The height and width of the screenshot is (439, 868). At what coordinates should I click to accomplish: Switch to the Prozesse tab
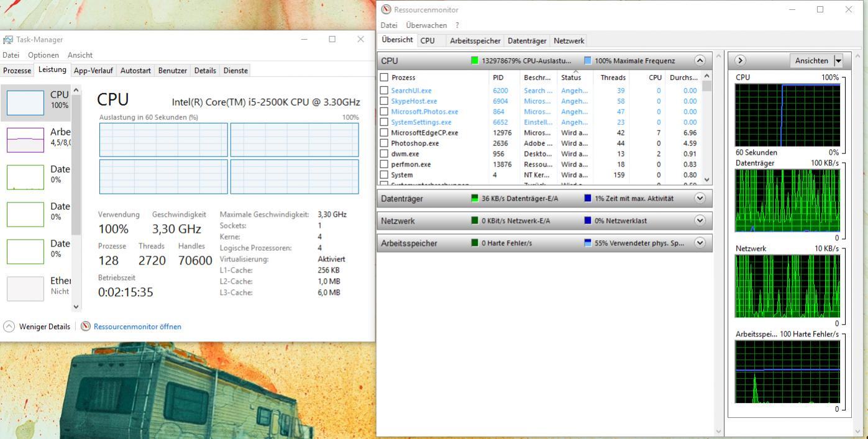[17, 71]
